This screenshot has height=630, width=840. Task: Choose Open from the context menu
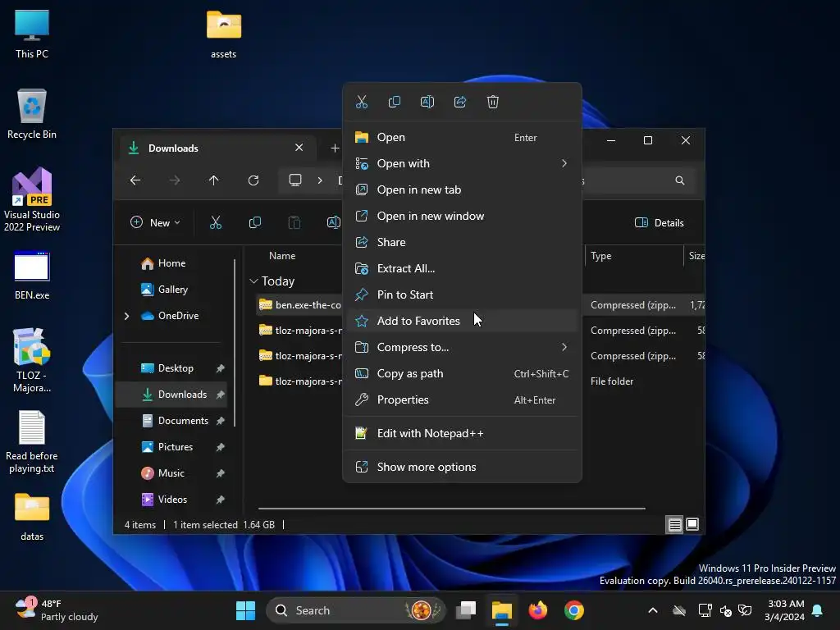pyautogui.click(x=462, y=137)
